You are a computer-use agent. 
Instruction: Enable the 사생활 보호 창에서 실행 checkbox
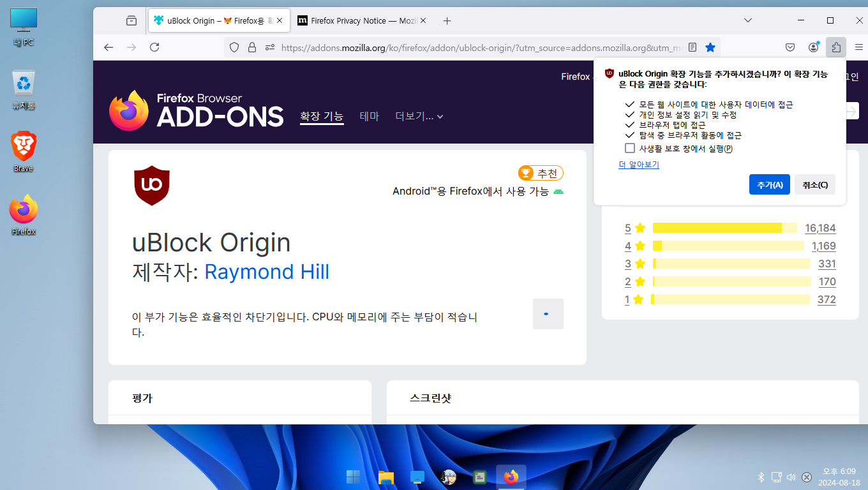click(x=630, y=148)
